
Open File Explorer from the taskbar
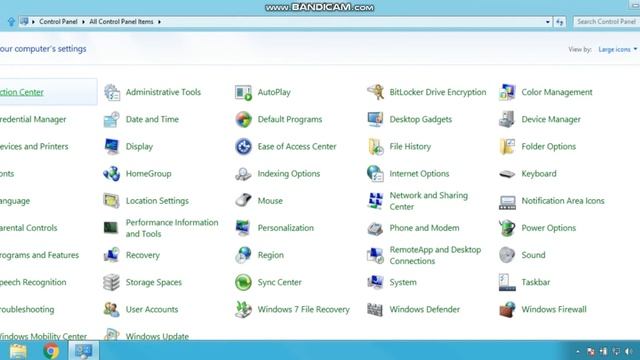pyautogui.click(x=18, y=351)
